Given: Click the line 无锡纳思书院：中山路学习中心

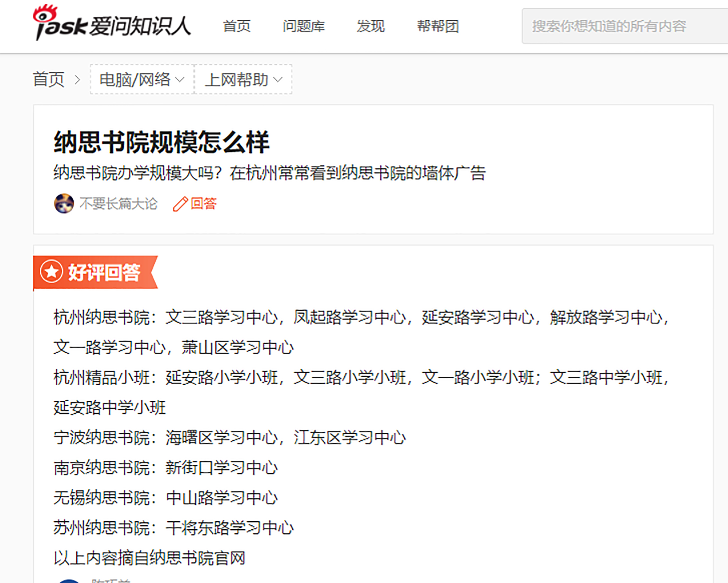Looking at the screenshot, I should pyautogui.click(x=166, y=498).
